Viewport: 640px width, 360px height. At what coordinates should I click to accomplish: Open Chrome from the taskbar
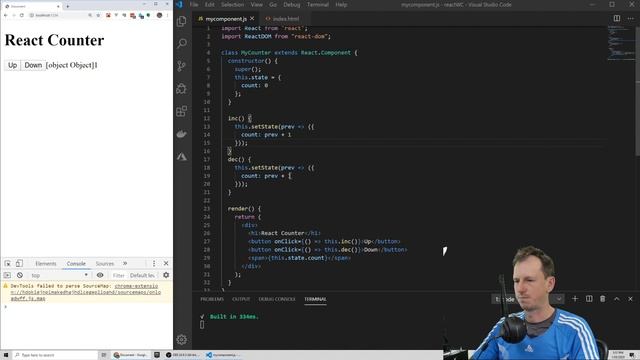coord(131,355)
